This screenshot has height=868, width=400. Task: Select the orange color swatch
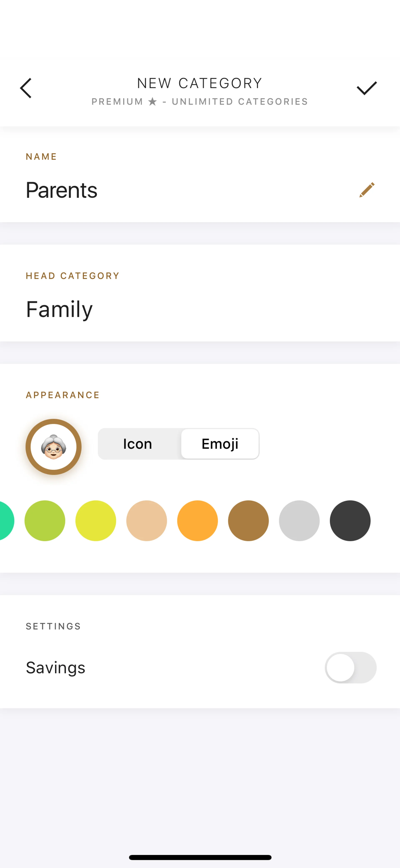click(197, 521)
